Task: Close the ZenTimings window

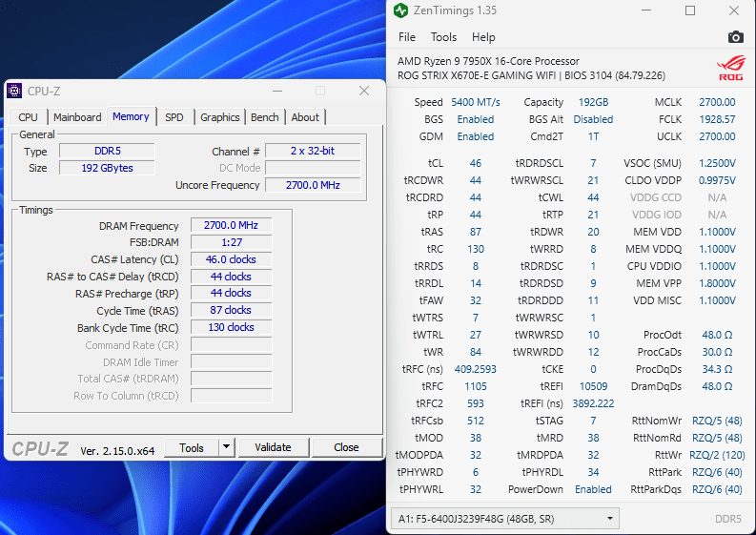Action: (x=734, y=10)
